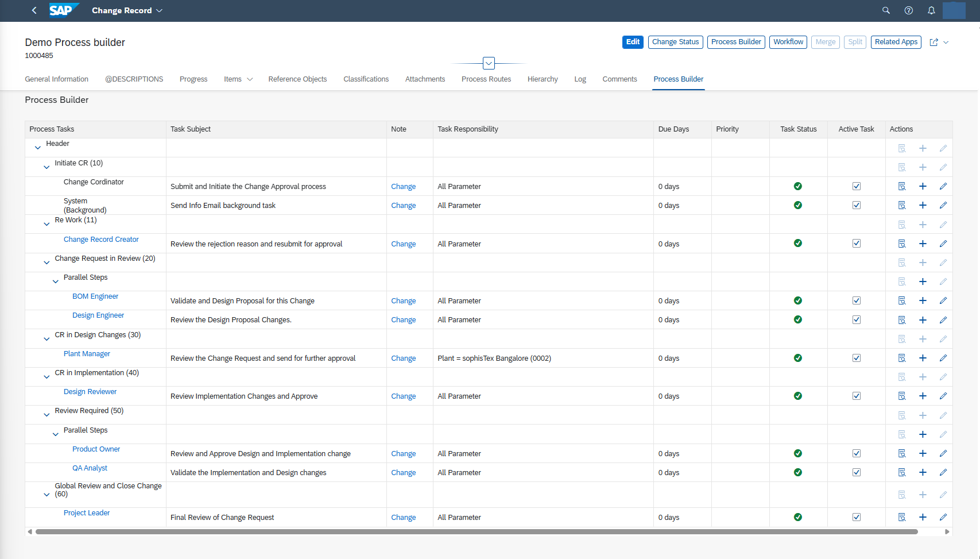Viewport: 980px width, 559px height.
Task: Collapse the Header tree node
Action: (x=38, y=148)
